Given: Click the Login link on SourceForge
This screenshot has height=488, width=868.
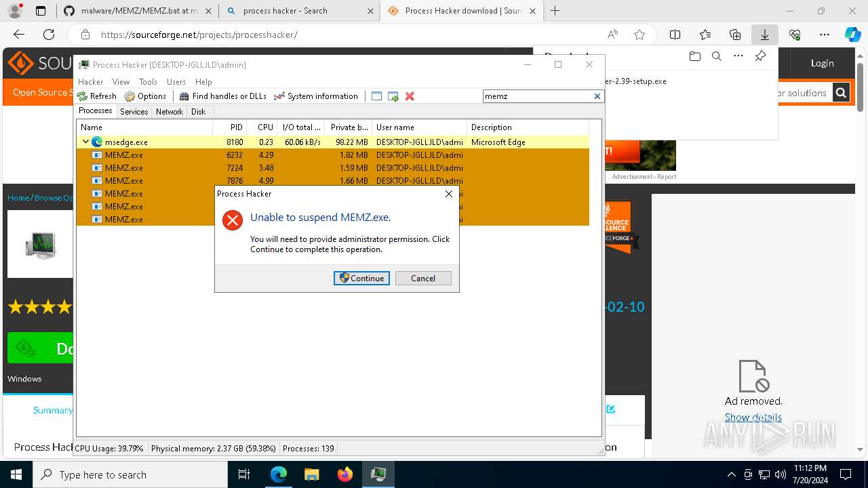Looking at the screenshot, I should [x=823, y=63].
